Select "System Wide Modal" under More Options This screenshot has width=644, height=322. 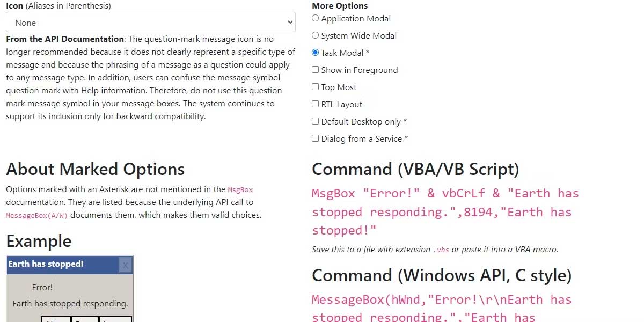(316, 35)
